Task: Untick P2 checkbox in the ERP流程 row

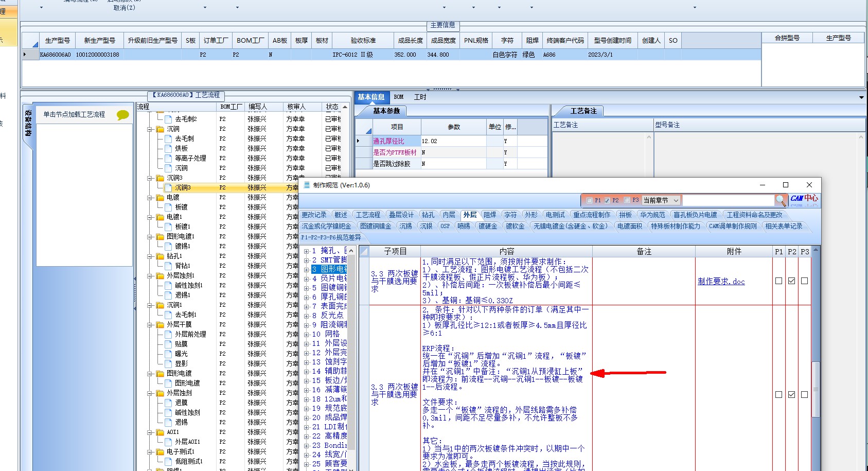Action: click(x=791, y=395)
